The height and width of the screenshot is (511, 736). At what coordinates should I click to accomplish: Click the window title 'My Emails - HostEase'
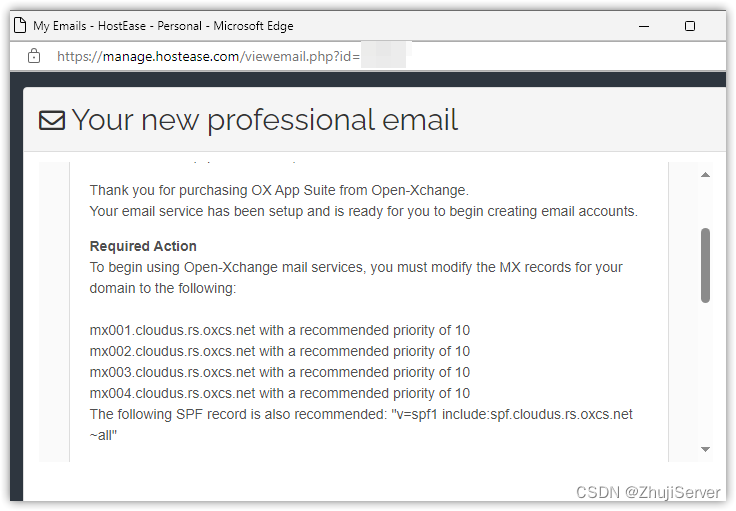coord(163,26)
